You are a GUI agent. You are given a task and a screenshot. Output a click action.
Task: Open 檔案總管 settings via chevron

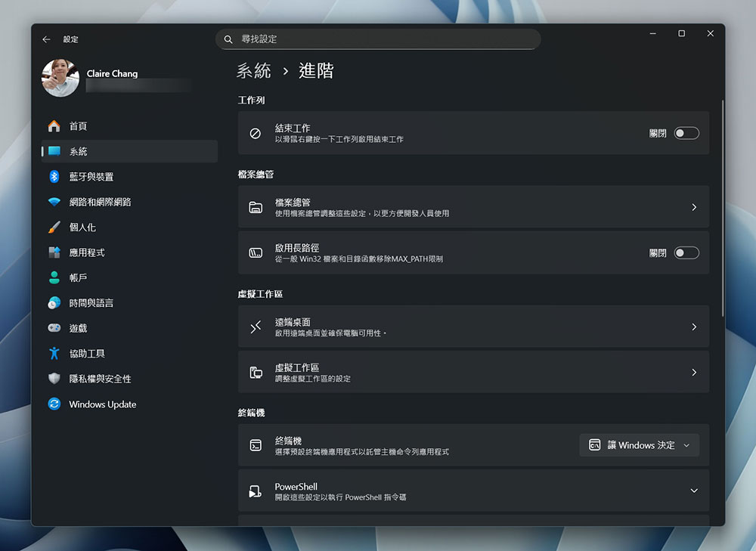pos(694,207)
